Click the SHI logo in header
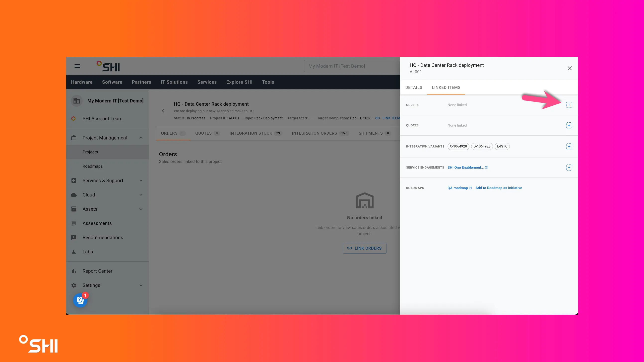This screenshot has height=362, width=644. pyautogui.click(x=108, y=66)
